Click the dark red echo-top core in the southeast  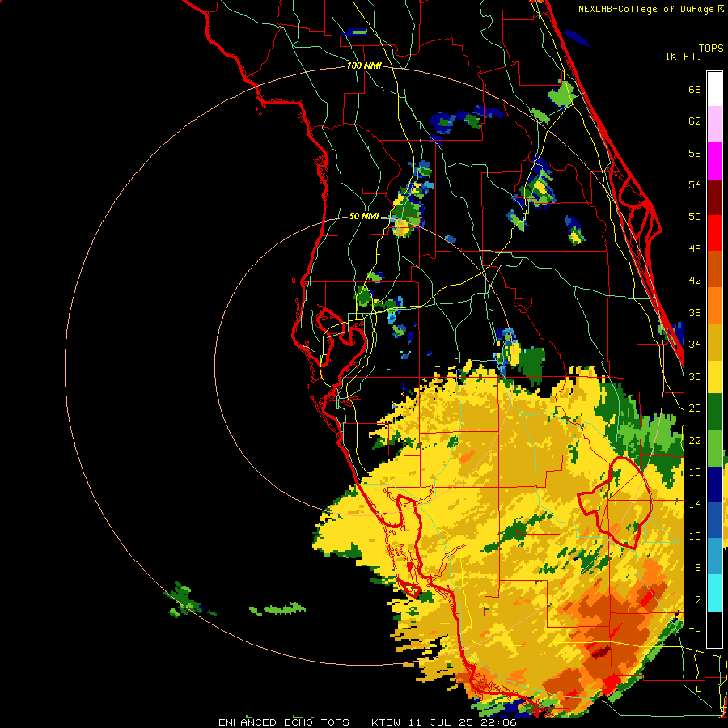point(601,652)
